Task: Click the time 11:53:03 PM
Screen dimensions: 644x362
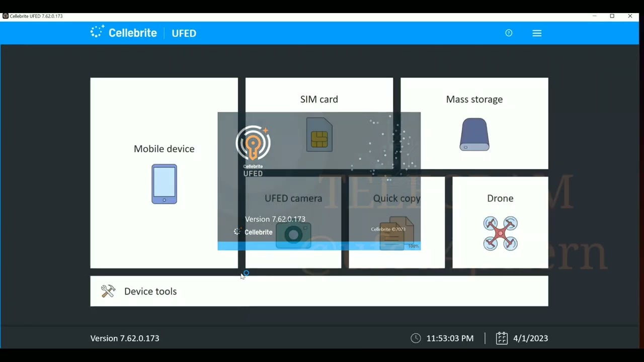Action: (450, 338)
